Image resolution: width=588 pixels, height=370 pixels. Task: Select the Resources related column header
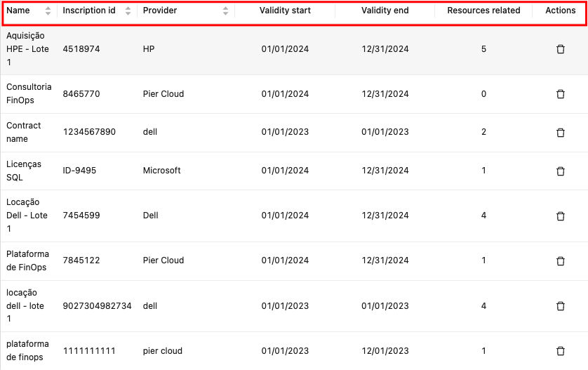tap(483, 11)
